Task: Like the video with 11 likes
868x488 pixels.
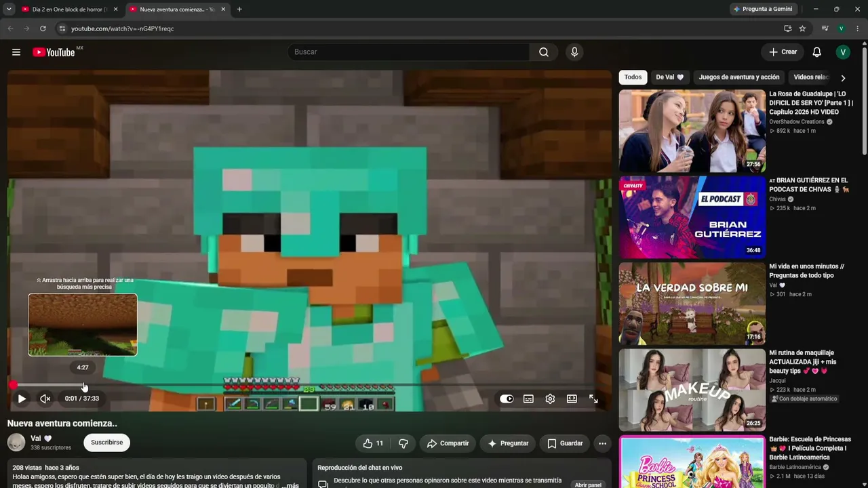Action: [x=373, y=443]
